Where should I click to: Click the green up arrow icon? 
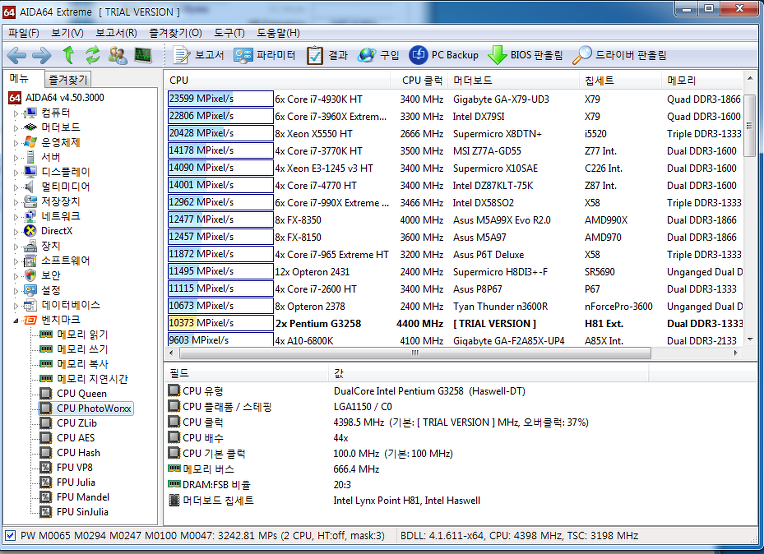(x=68, y=55)
